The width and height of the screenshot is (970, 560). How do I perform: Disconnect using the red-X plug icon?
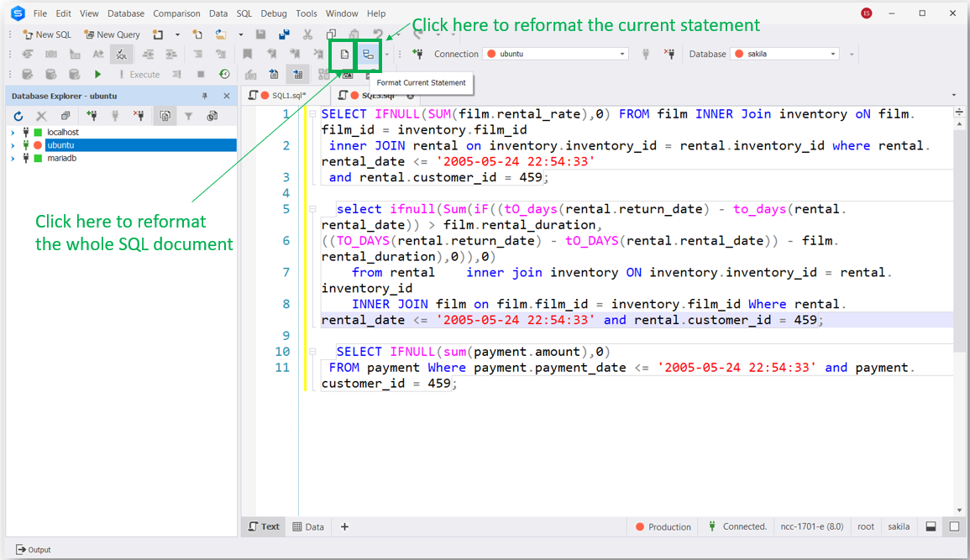(x=139, y=116)
